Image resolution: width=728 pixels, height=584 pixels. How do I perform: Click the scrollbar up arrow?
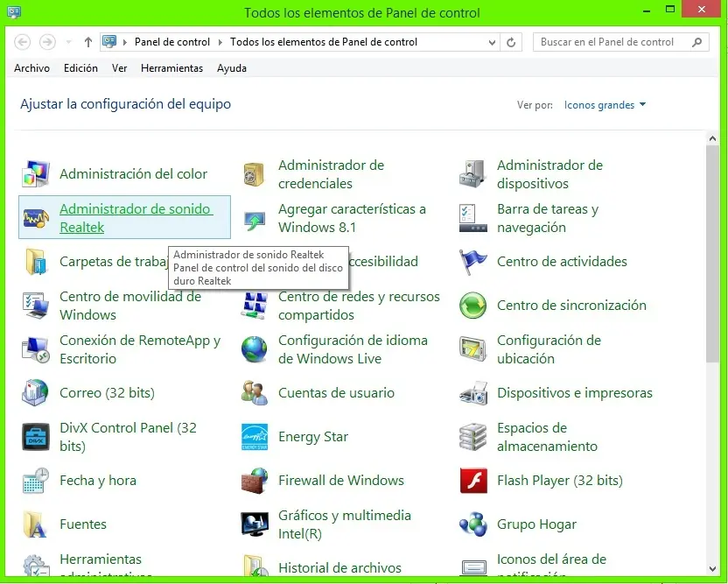pyautogui.click(x=712, y=138)
